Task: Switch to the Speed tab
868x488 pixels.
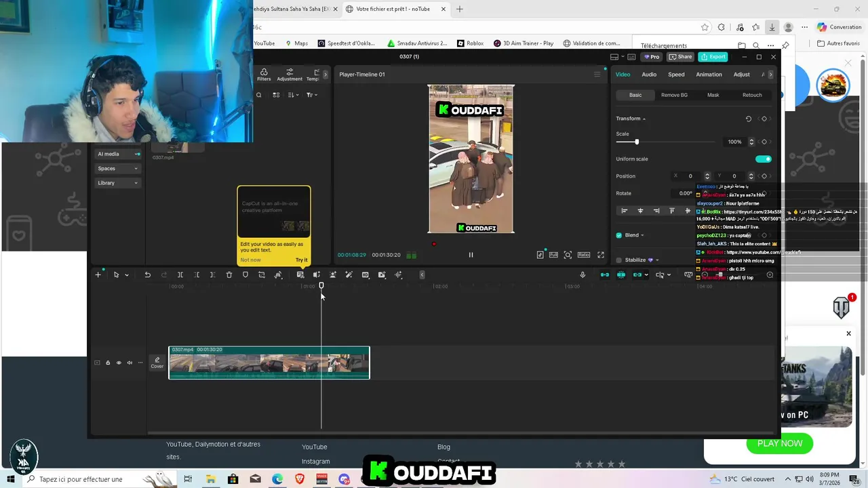Action: pos(676,75)
